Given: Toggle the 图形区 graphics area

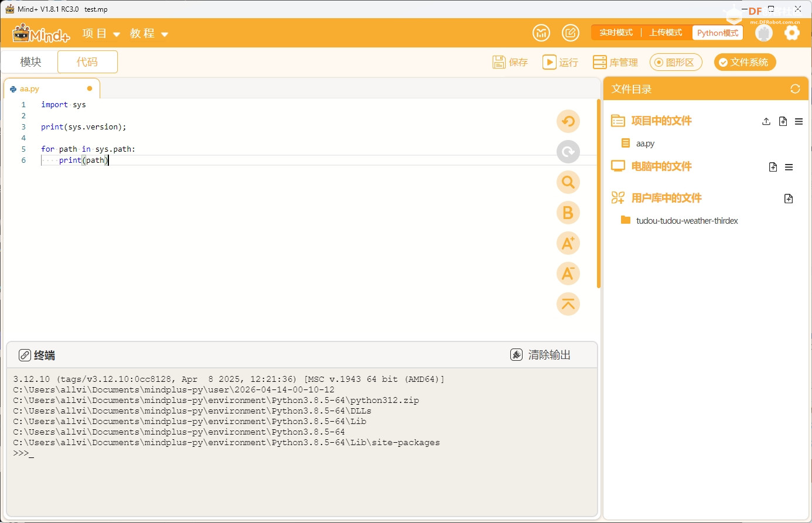Looking at the screenshot, I should pos(675,61).
